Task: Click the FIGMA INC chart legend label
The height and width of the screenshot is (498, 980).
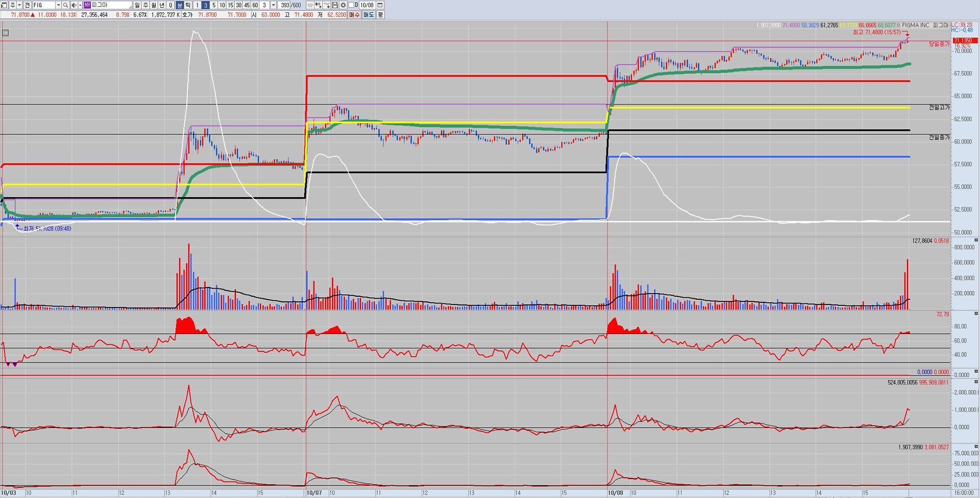Action: [916, 25]
